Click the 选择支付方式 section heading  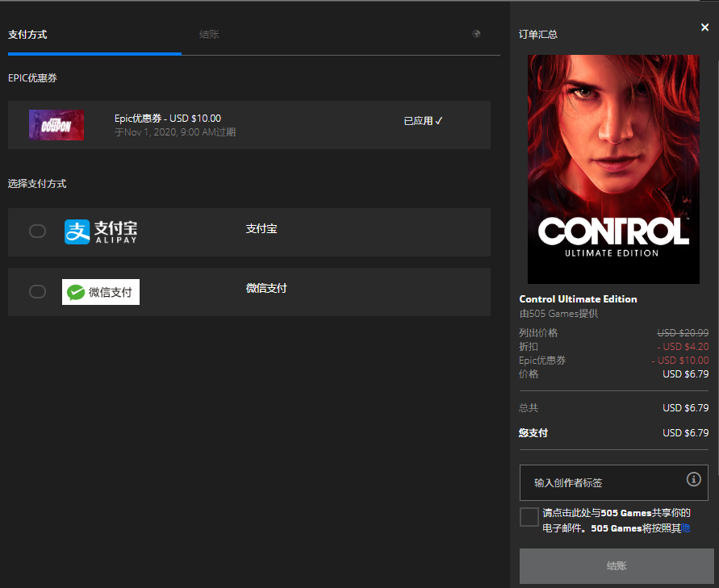37,184
